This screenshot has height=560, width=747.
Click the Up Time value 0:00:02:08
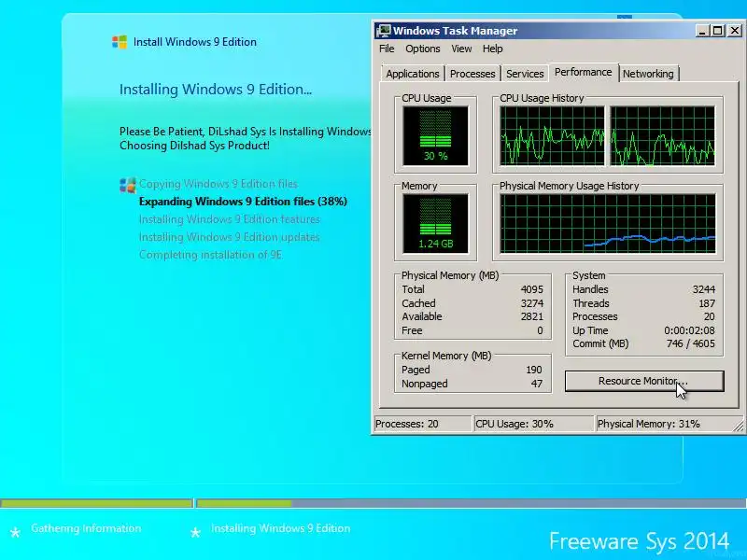pos(689,330)
